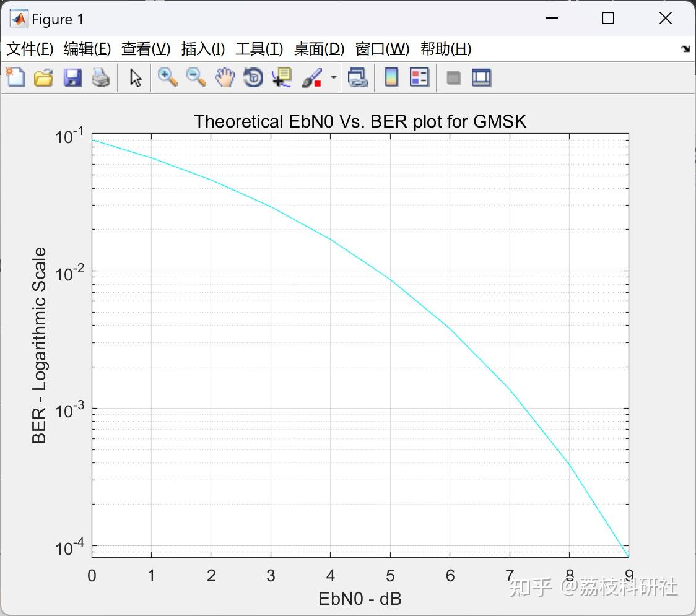Open a saved figure file
Screen dimensions: 696x616
[x=43, y=77]
